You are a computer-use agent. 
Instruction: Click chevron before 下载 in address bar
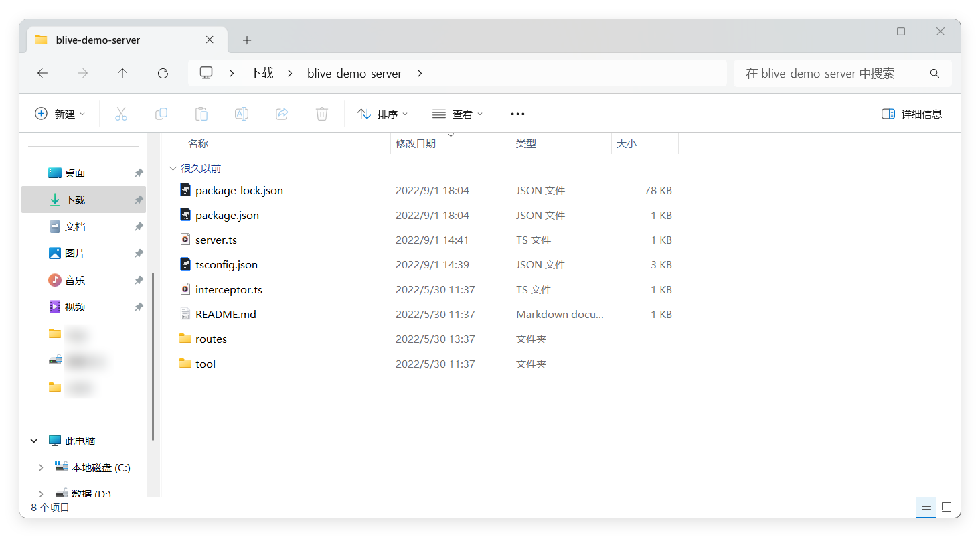(x=232, y=74)
